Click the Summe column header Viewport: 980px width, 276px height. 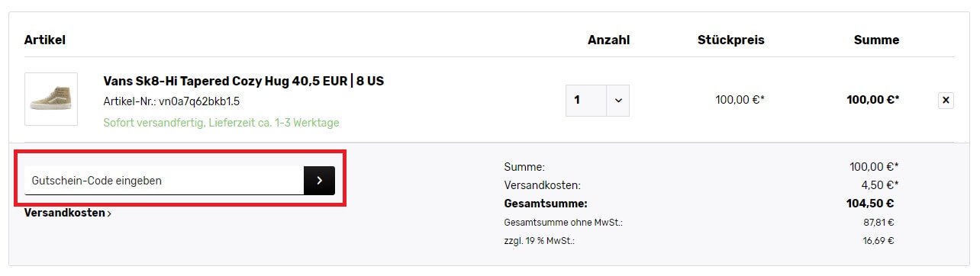point(876,40)
